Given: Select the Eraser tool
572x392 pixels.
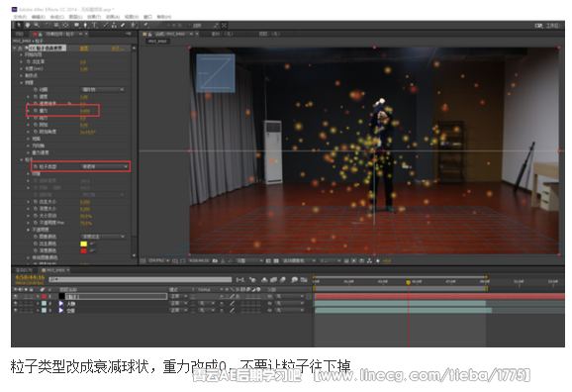Looking at the screenshot, I should click(123, 25).
